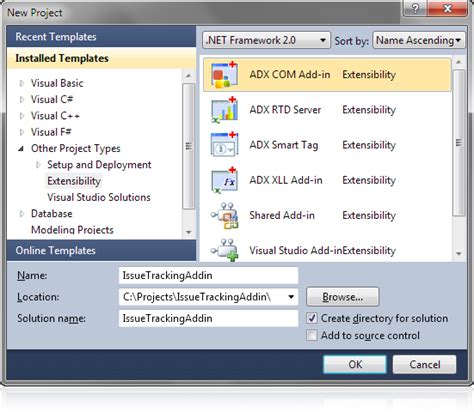Toggle Create directory for solution checkbox

pos(312,318)
